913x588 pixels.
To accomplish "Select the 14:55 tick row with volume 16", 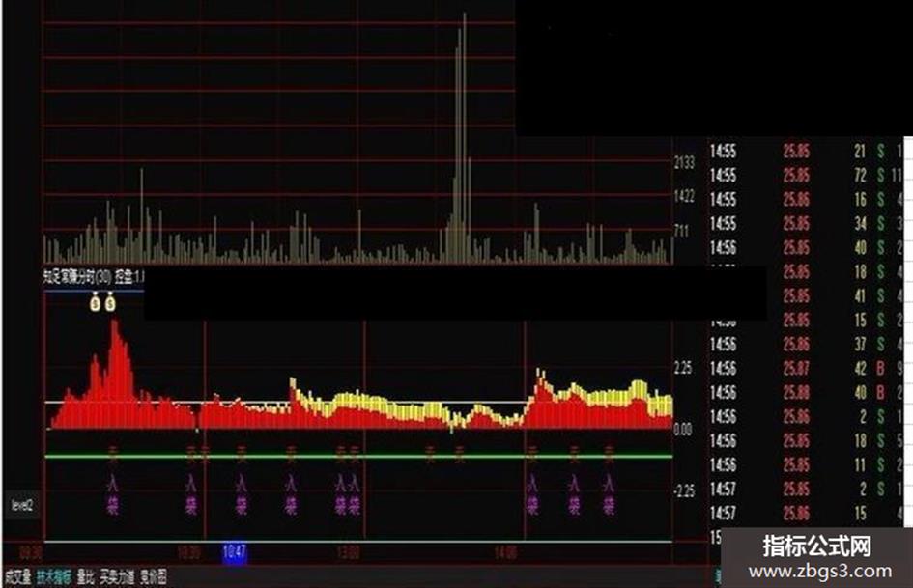I will [x=807, y=200].
